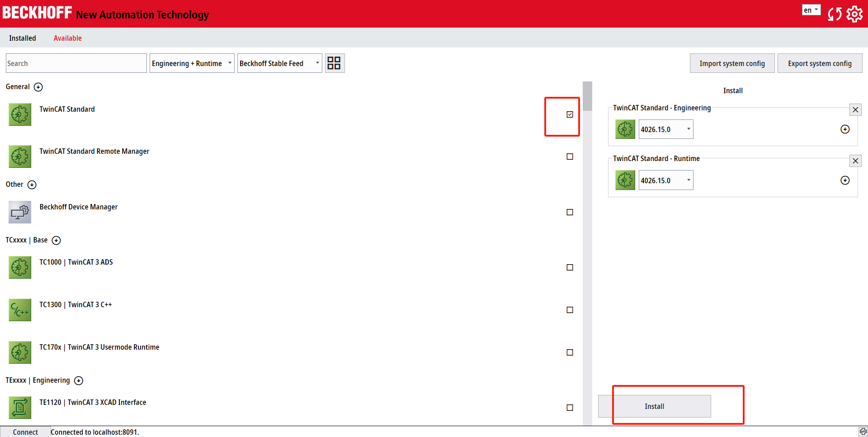Click the BECKHOFF logo in header

37,13
